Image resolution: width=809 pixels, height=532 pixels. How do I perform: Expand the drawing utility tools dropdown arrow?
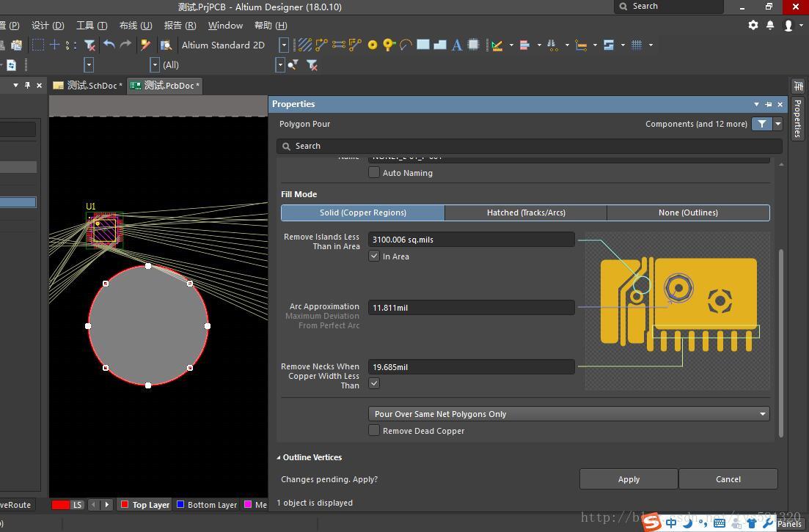click(x=511, y=45)
